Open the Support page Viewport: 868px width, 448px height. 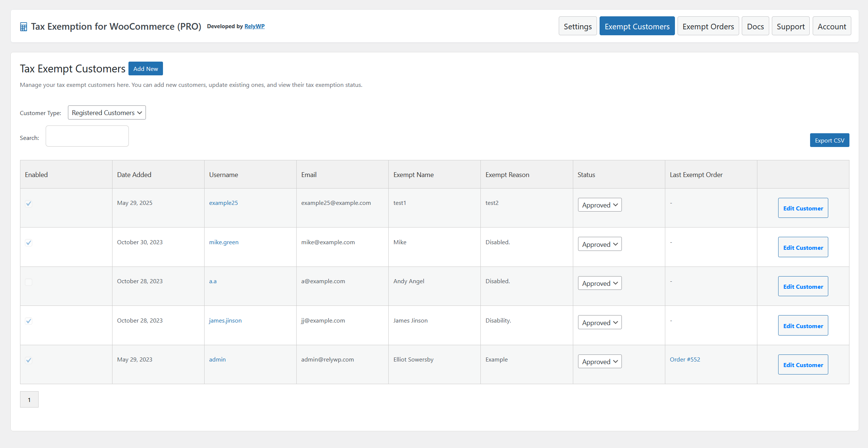tap(790, 26)
